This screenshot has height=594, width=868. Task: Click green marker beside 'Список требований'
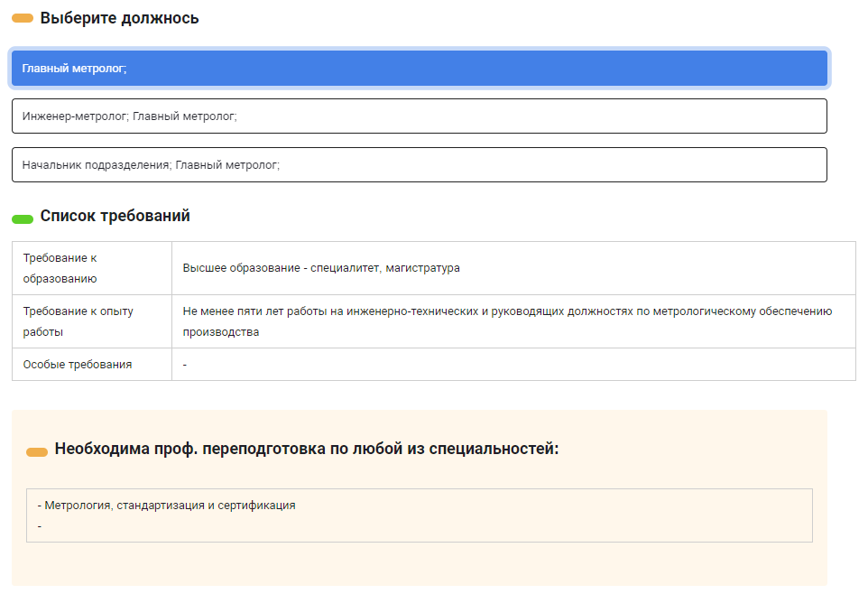point(23,218)
